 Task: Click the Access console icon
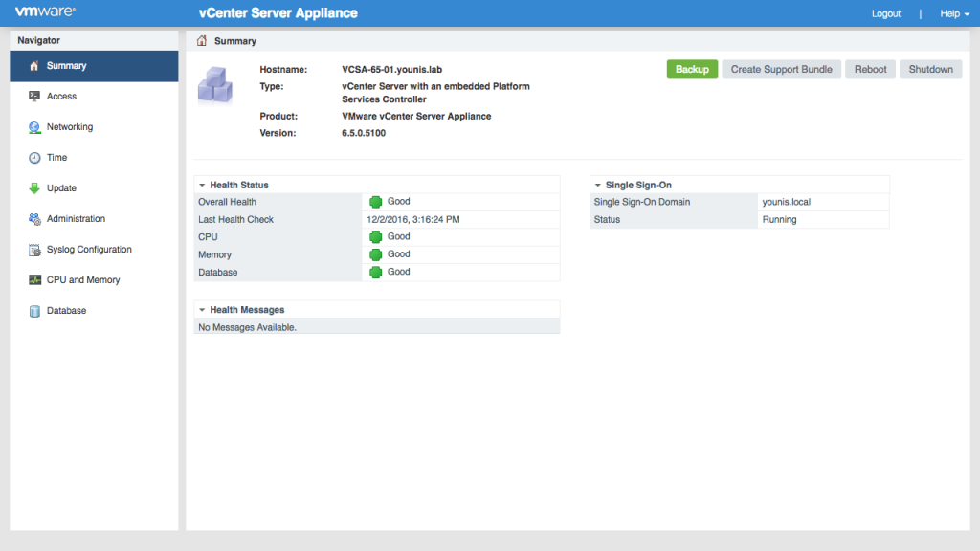pos(34,97)
